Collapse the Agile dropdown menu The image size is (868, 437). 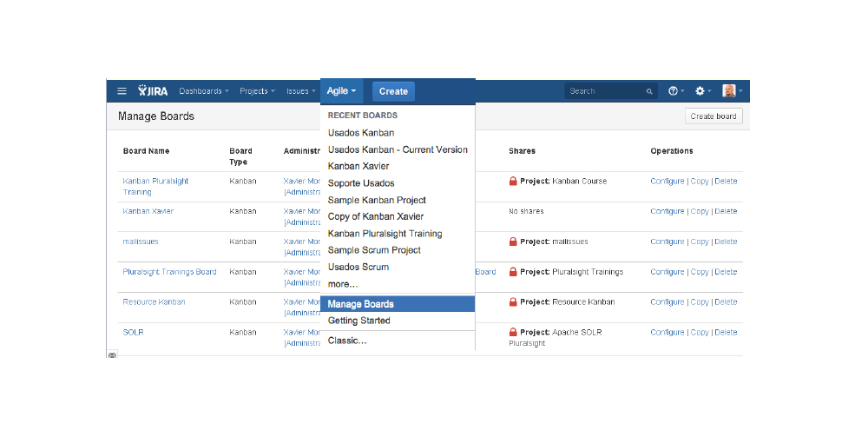coord(341,91)
